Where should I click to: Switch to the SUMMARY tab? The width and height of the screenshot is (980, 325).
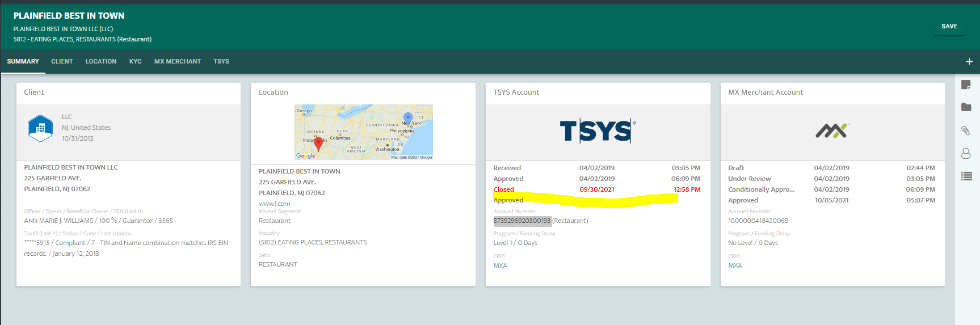pyautogui.click(x=23, y=61)
